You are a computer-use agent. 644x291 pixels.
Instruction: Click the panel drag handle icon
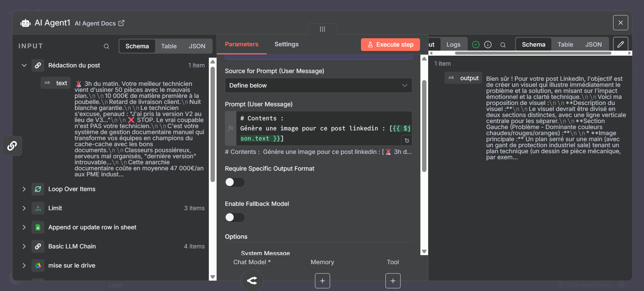(322, 29)
